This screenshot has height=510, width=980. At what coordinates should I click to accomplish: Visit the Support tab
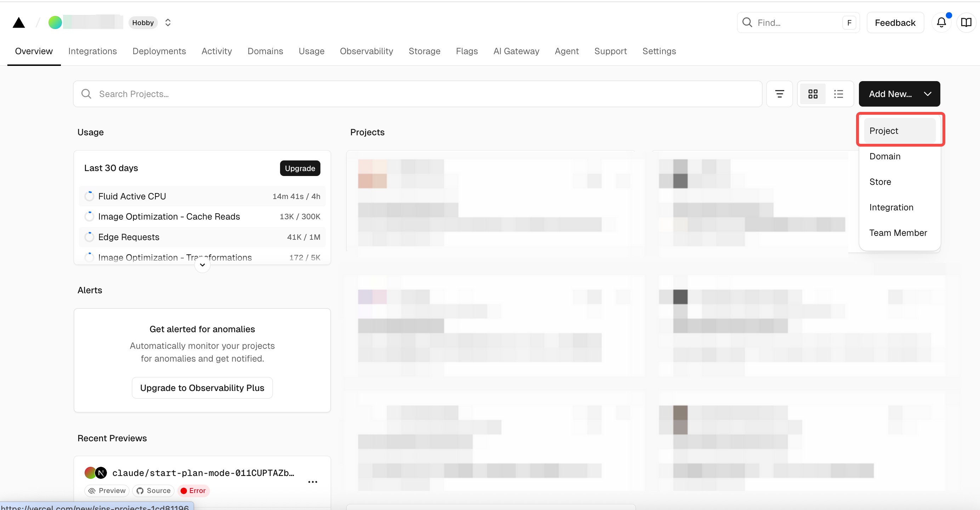pyautogui.click(x=610, y=51)
